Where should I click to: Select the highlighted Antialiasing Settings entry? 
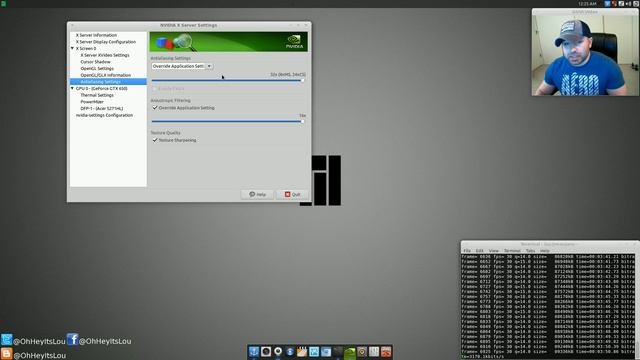tap(108, 82)
